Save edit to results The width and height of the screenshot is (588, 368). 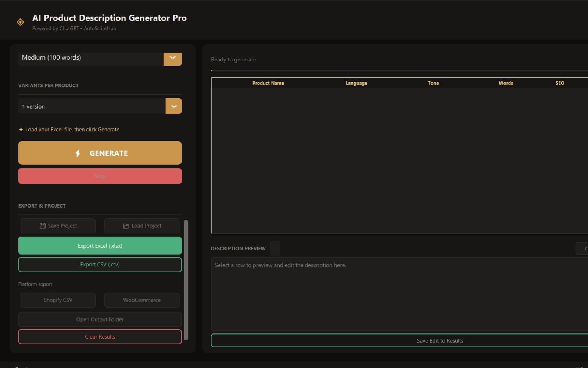click(399, 340)
